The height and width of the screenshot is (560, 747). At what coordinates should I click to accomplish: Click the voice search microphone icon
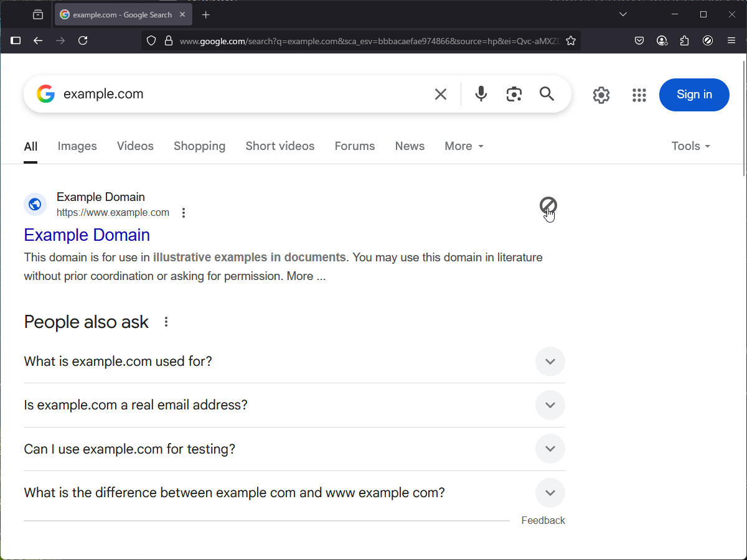481,94
